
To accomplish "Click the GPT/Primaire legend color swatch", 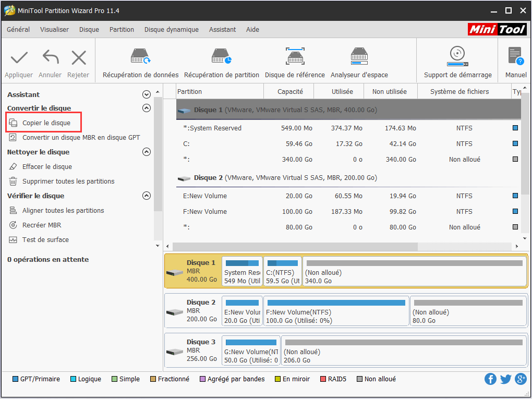I will pyautogui.click(x=15, y=379).
